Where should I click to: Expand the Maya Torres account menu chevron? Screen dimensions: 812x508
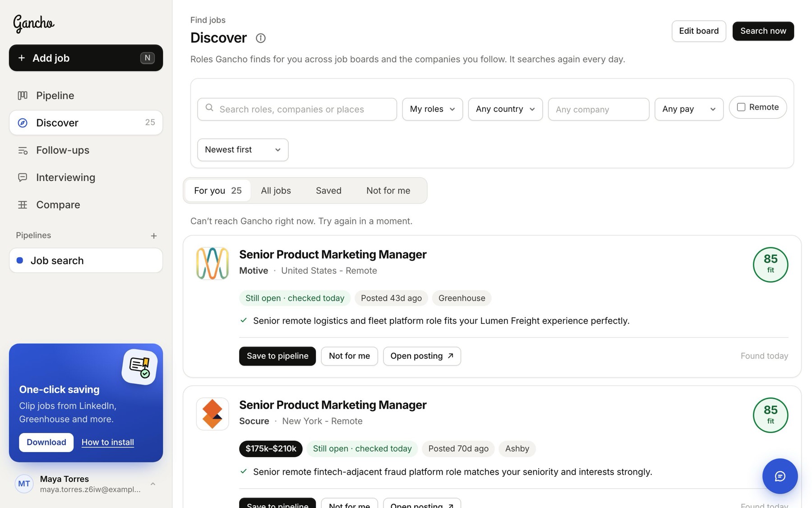[153, 484]
